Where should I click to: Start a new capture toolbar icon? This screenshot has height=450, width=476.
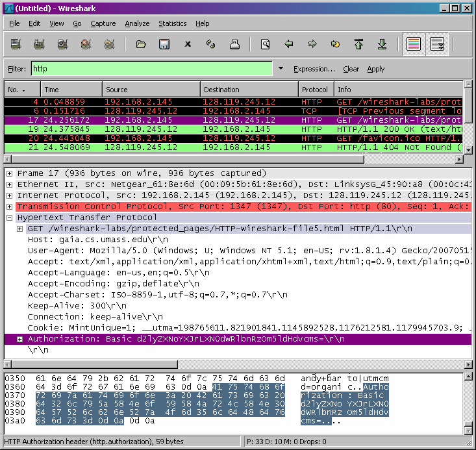point(62,44)
